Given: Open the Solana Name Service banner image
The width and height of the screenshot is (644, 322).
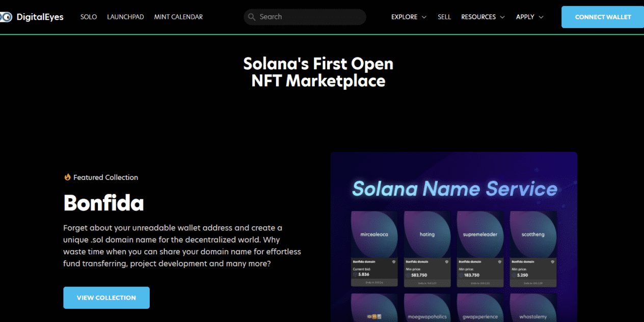Looking at the screenshot, I should pyautogui.click(x=453, y=236).
